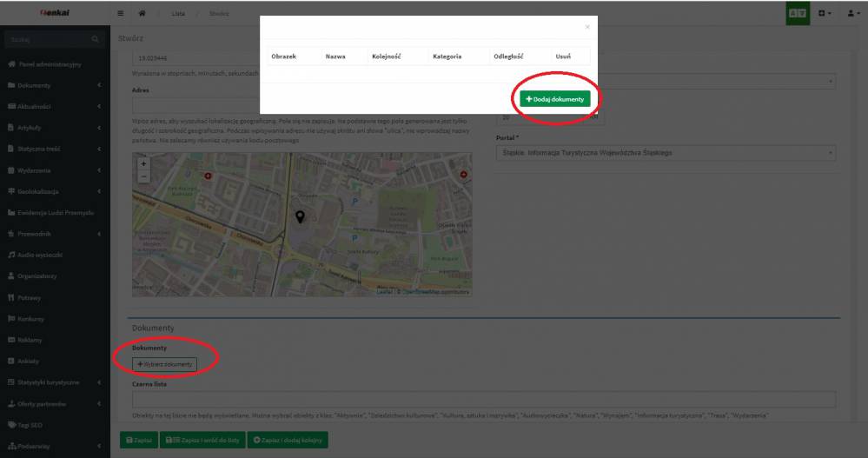
Task: Zoom in on the map
Action: pos(144,163)
